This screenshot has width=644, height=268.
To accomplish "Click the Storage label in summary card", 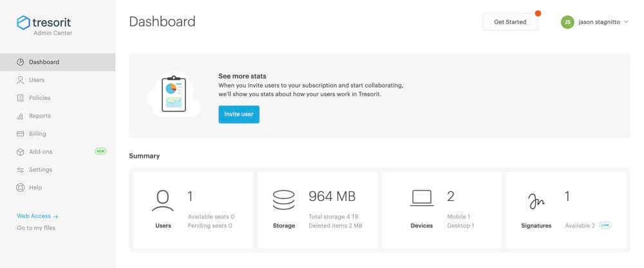I will point(284,225).
